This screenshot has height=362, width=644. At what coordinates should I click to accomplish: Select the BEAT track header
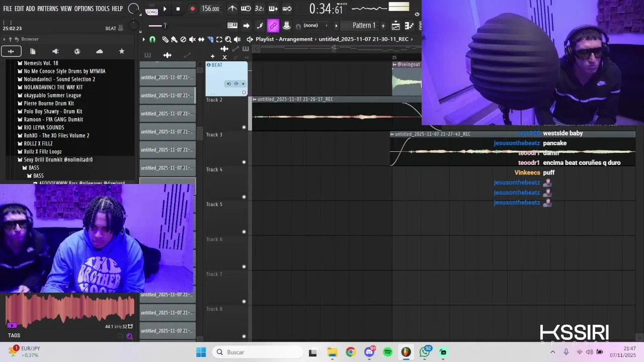click(226, 79)
